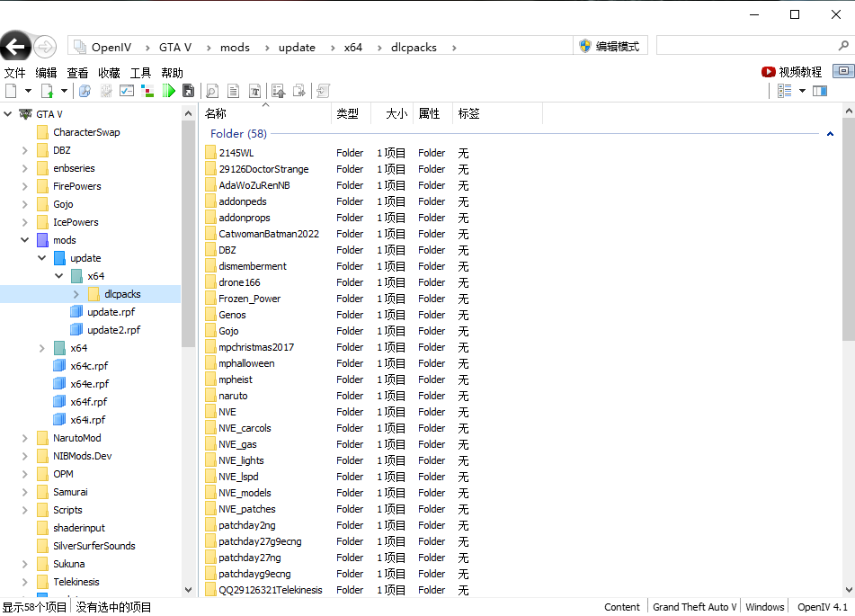Click Windows in the status bar
855x616 pixels.
(764, 607)
